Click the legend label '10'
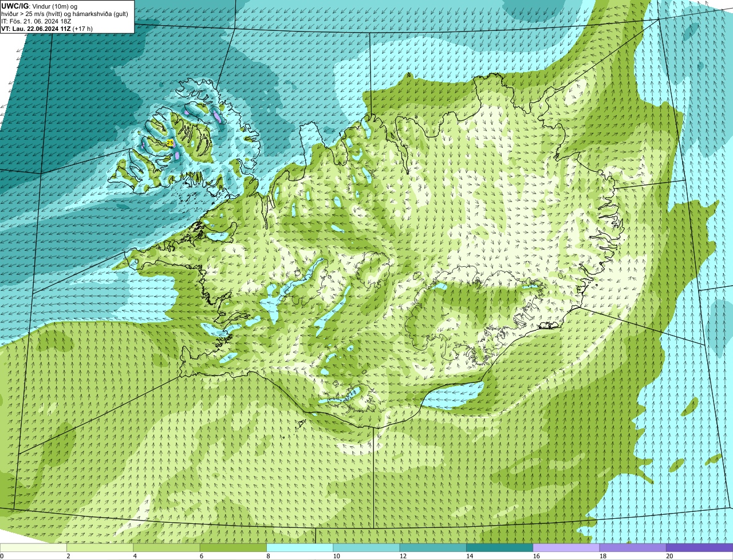The height and width of the screenshot is (560, 733). (x=336, y=556)
